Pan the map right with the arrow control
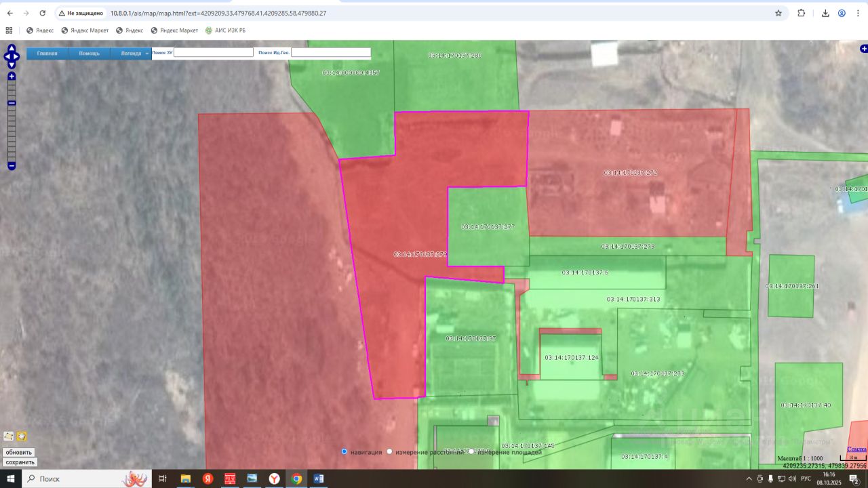Screen dimensions: 868x488 point(17,56)
